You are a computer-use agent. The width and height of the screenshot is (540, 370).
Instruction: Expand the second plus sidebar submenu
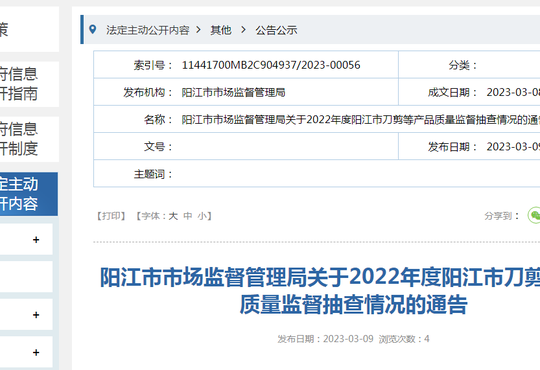point(36,315)
